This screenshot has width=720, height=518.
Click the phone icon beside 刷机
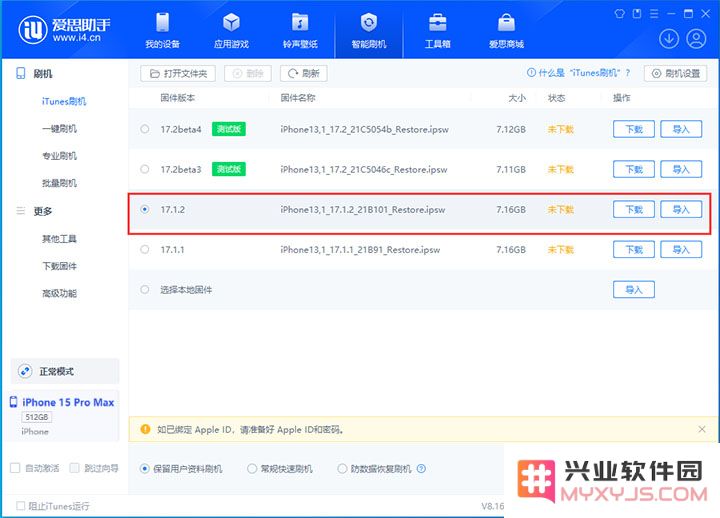click(x=21, y=73)
